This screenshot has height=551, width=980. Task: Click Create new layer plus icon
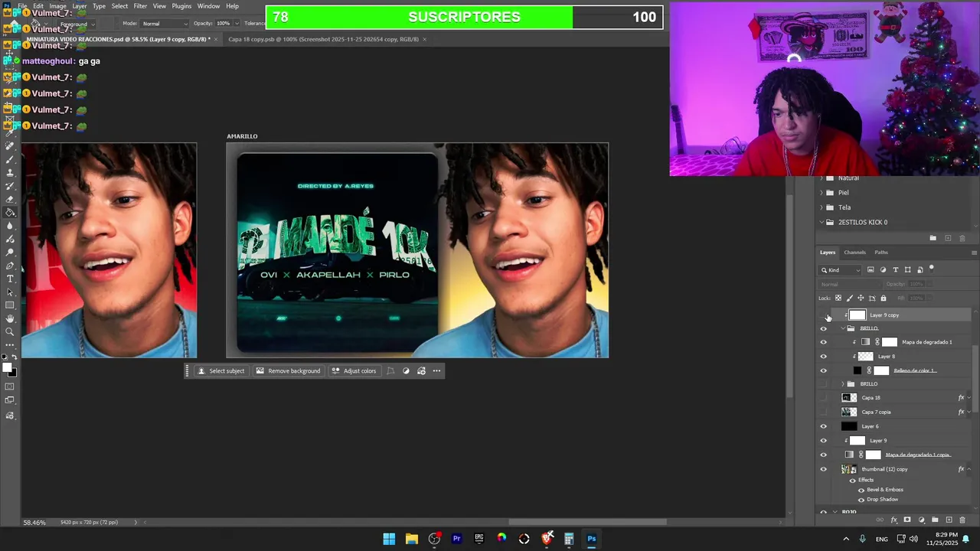coord(949,520)
